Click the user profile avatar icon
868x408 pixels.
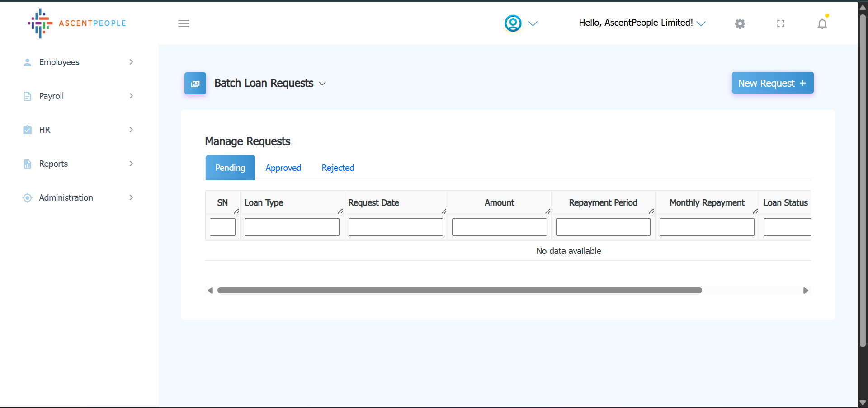(x=513, y=23)
